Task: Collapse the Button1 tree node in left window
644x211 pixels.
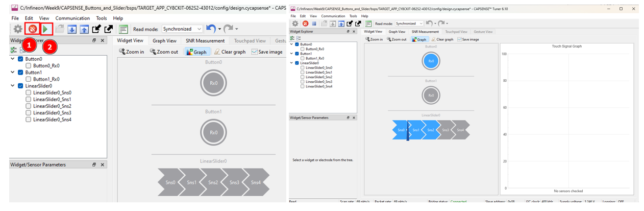Action: tap(13, 73)
